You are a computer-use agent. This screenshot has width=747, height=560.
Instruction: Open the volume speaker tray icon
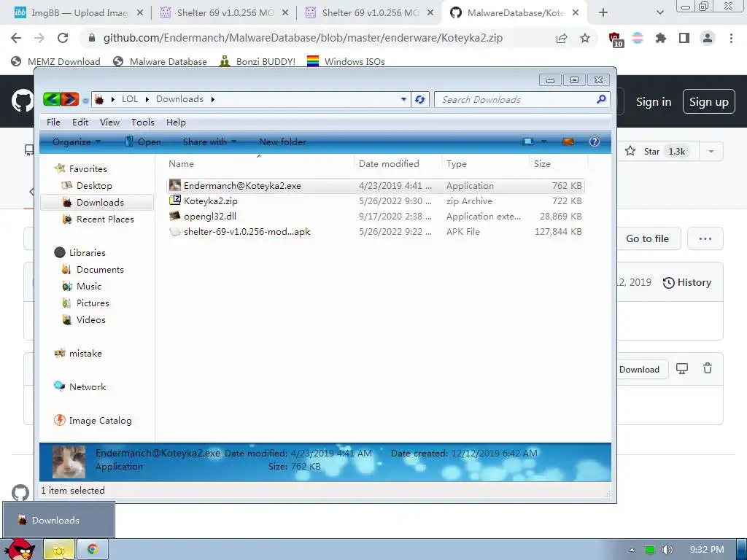click(667, 550)
